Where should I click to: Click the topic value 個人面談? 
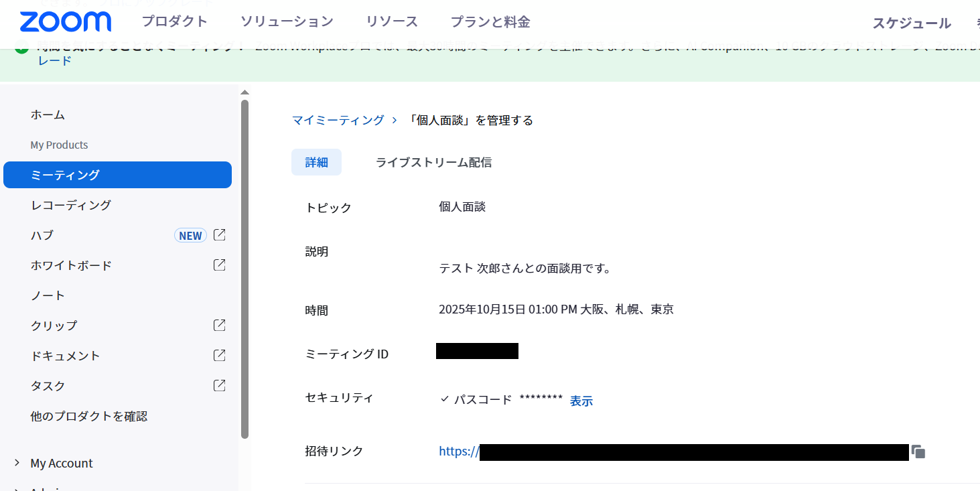click(462, 207)
